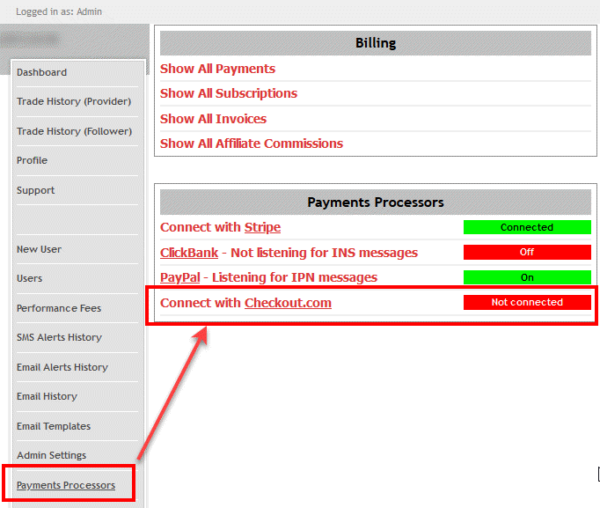This screenshot has height=508, width=600.
Task: Open SMS Alerts History
Action: (x=59, y=337)
